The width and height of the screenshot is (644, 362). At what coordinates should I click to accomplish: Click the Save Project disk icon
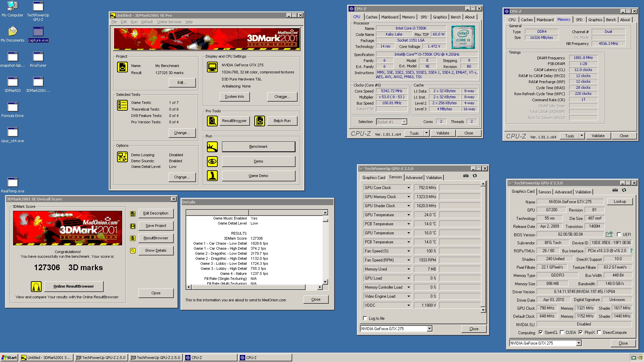pyautogui.click(x=133, y=226)
